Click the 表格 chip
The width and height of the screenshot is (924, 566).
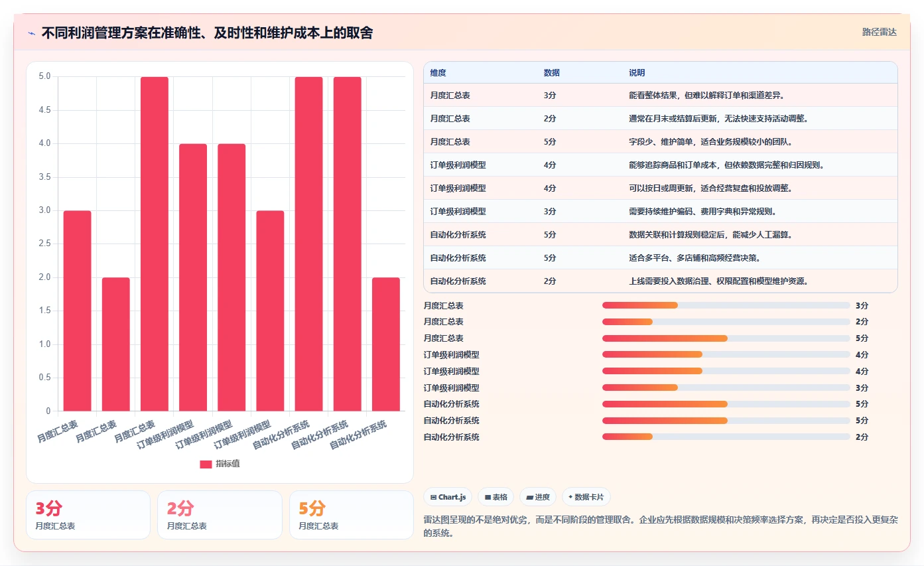tap(495, 497)
